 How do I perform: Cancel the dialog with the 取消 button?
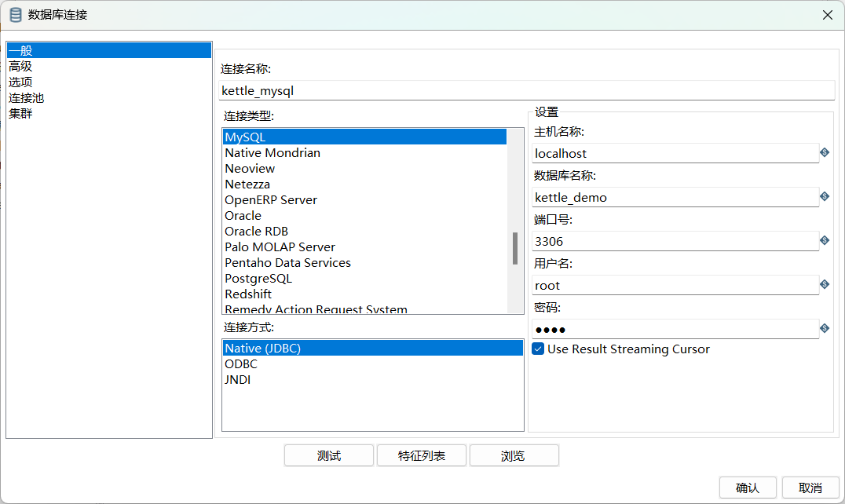point(810,488)
